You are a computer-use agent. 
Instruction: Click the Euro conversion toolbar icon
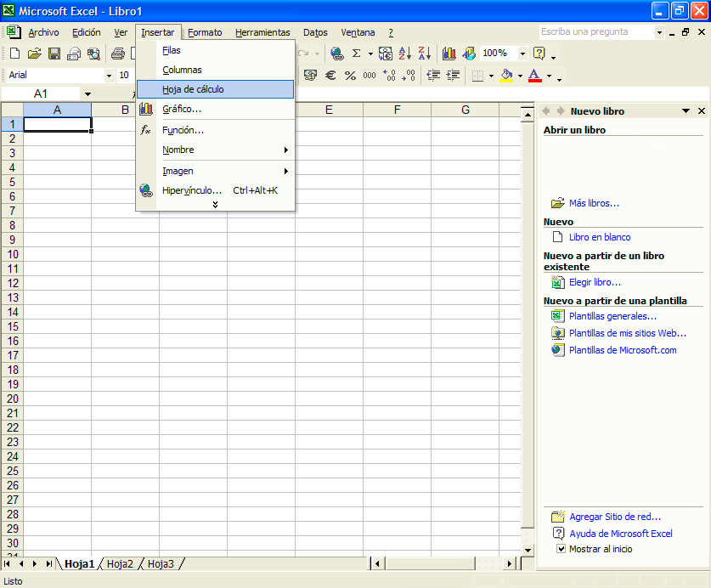pyautogui.click(x=386, y=54)
